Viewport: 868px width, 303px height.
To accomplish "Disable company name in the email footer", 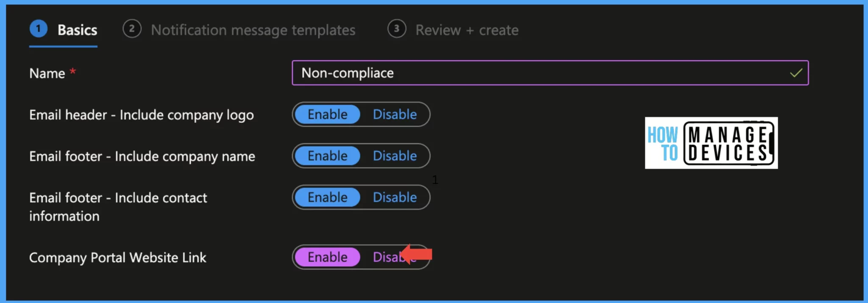I will pos(395,156).
